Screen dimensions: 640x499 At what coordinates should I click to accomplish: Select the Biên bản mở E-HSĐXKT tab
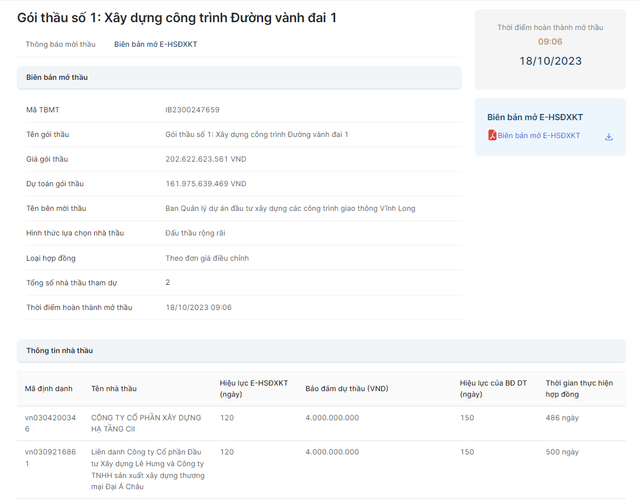pos(155,45)
